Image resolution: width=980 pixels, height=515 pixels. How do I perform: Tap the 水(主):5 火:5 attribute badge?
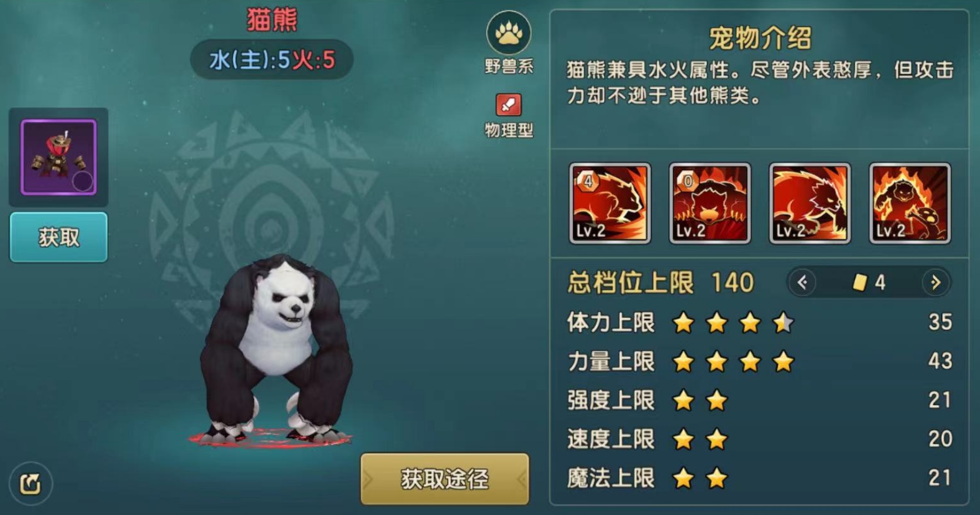pos(272,59)
